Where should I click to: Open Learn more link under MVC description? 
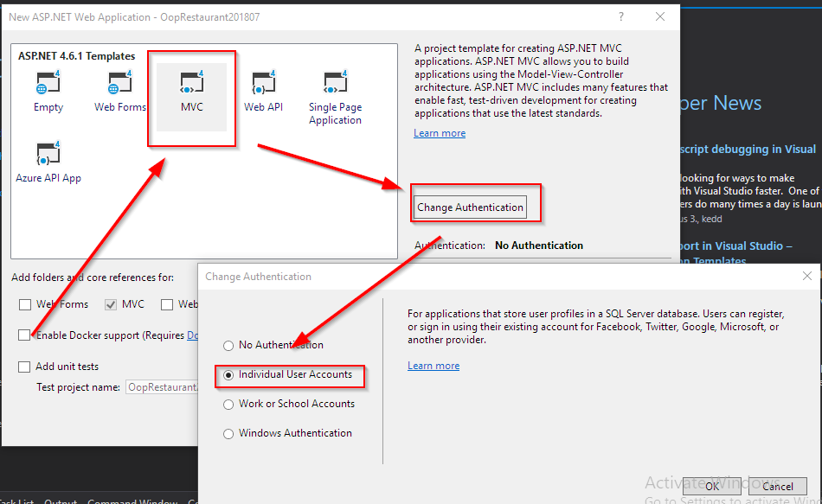click(440, 133)
